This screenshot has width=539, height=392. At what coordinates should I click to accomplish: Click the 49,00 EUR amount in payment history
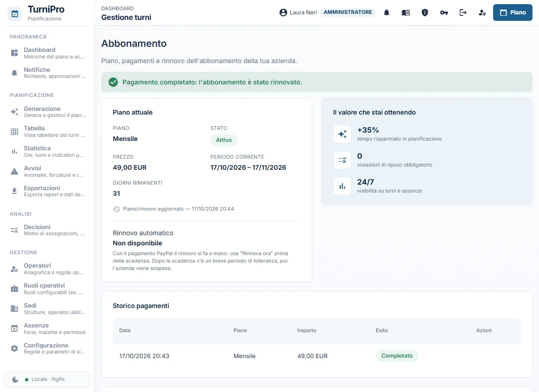(x=313, y=356)
